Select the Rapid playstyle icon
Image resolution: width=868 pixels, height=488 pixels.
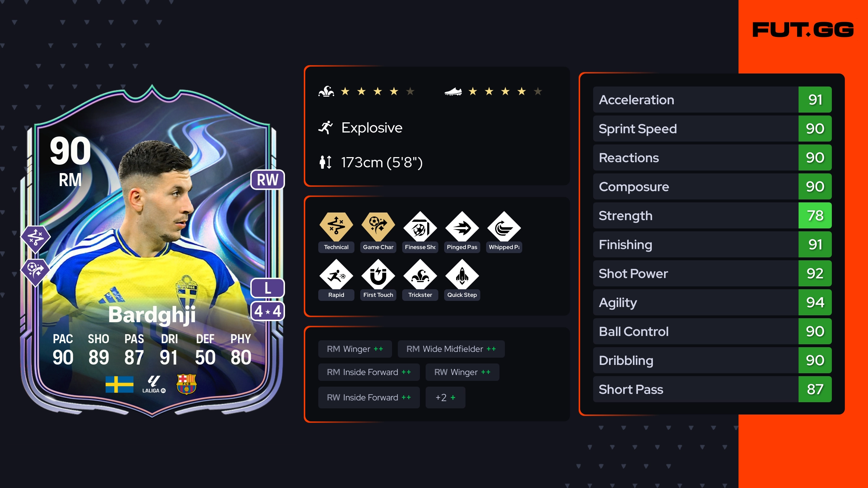(336, 276)
